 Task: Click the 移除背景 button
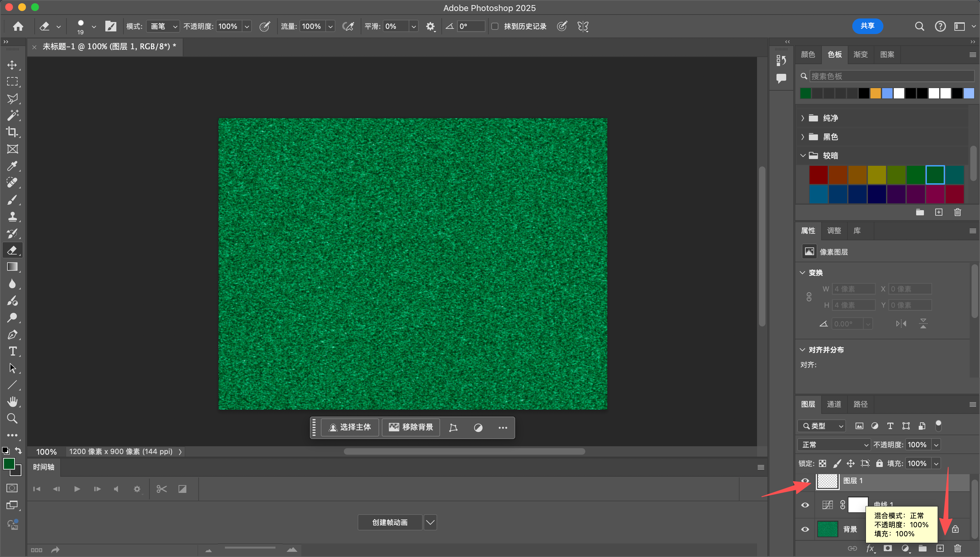[411, 427]
